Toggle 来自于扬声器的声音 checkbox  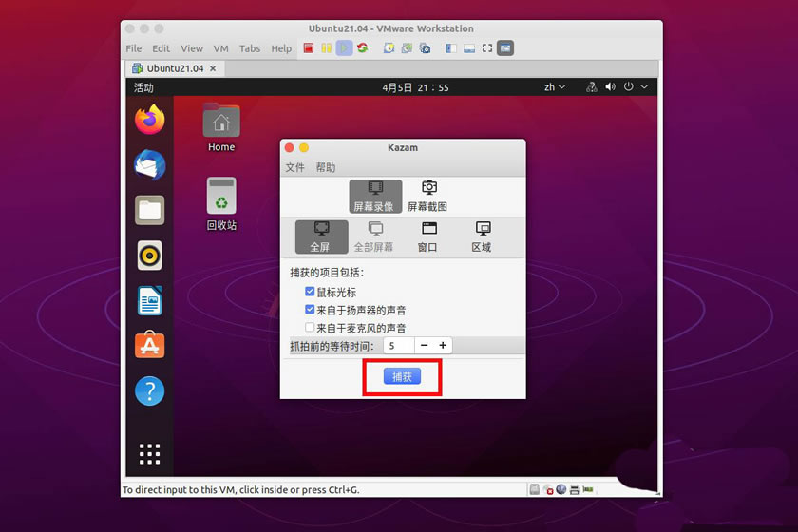310,309
